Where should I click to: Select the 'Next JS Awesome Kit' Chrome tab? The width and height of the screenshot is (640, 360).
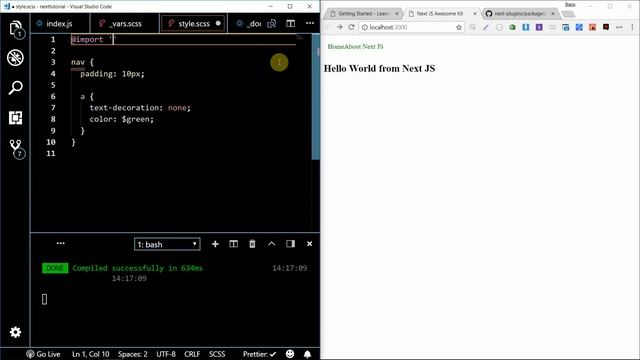[440, 13]
